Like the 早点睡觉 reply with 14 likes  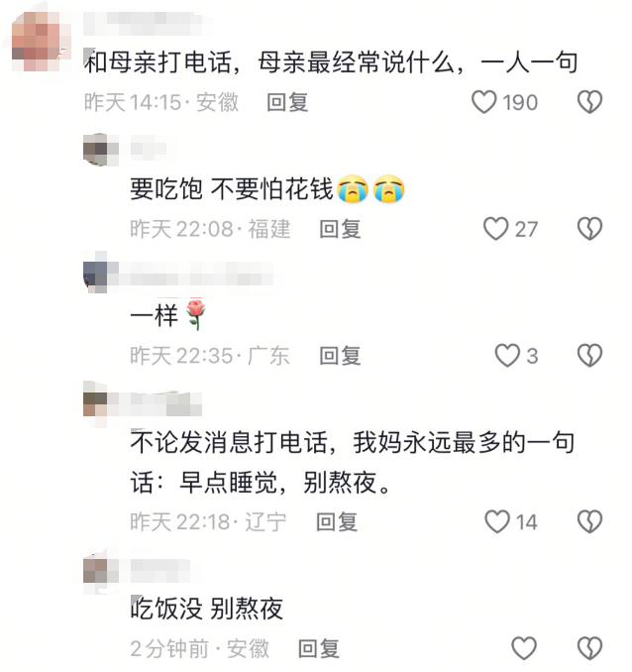point(497,521)
